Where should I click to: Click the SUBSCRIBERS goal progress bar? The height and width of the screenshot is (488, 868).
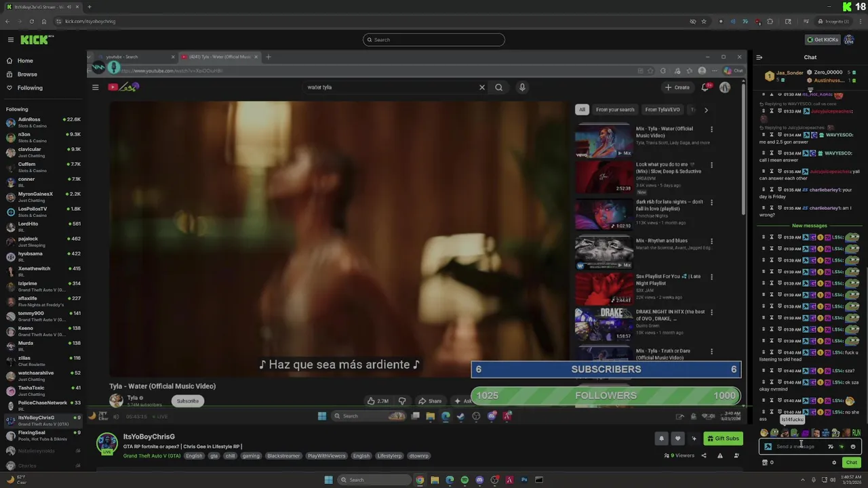[606, 369]
